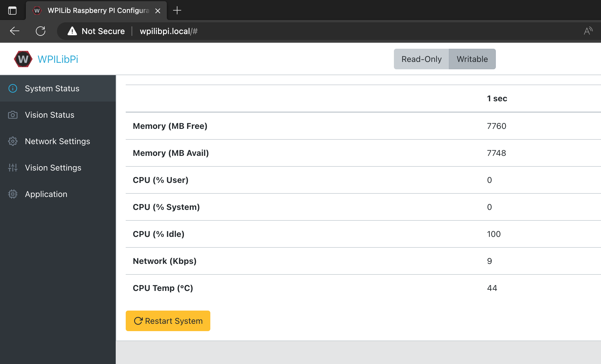The width and height of the screenshot is (601, 364).
Task: Click the browser back arrow
Action: point(14,31)
